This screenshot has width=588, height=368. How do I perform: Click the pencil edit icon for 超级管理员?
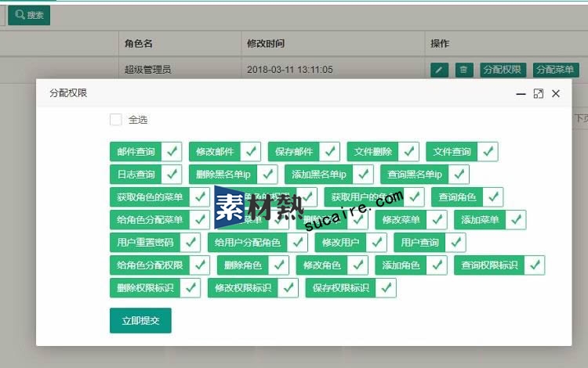pos(439,70)
